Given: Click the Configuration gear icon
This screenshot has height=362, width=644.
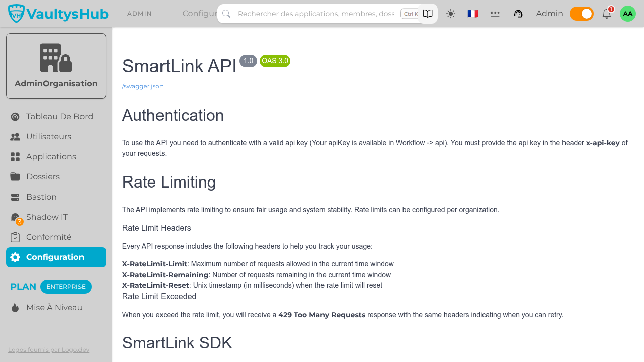Looking at the screenshot, I should [15, 257].
